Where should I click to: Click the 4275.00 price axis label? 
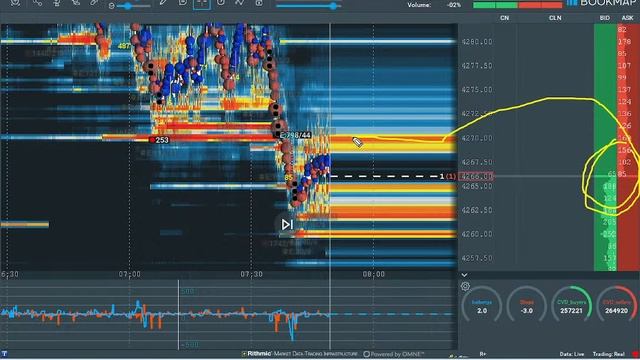pos(477,90)
